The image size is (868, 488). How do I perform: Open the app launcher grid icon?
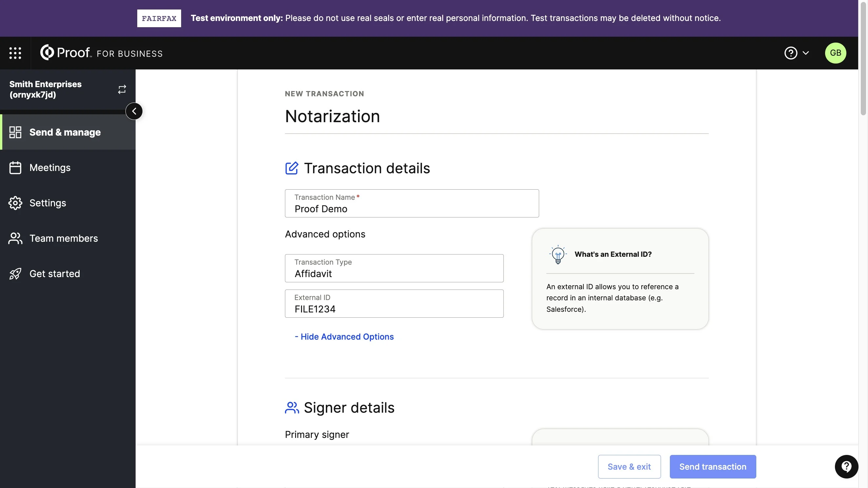pos(15,53)
